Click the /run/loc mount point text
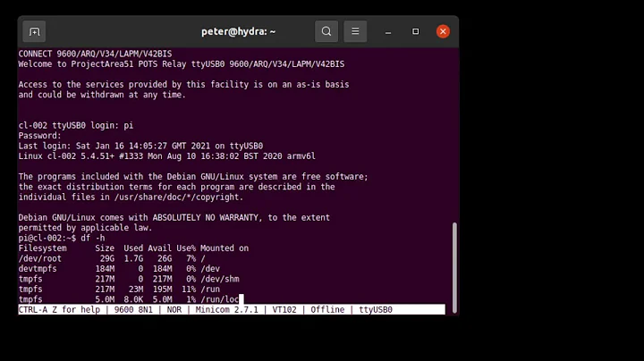The height and width of the screenshot is (361, 644). pos(220,300)
